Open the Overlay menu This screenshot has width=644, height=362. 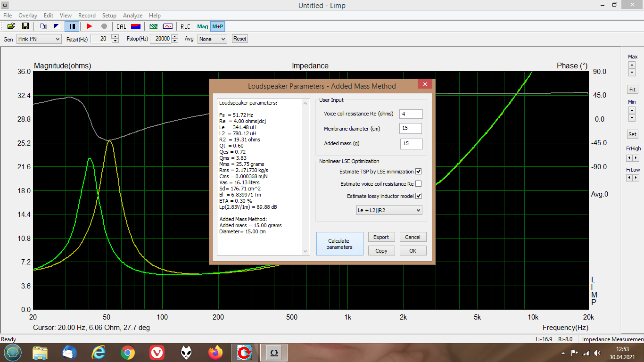(28, 16)
